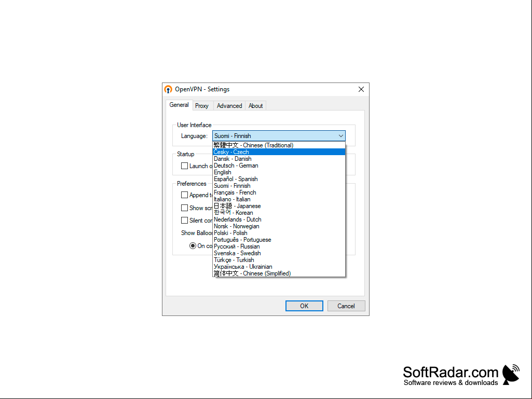Open the Proxy tab
The image size is (532, 399).
[x=202, y=106]
